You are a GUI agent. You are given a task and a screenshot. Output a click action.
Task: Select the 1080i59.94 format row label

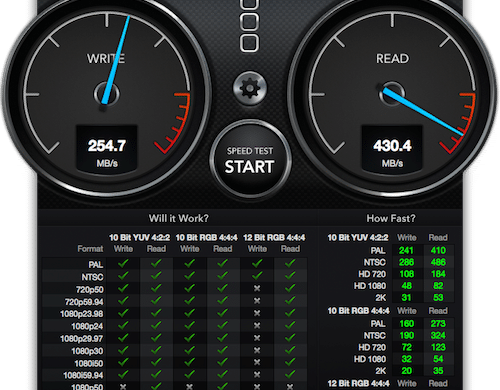click(x=83, y=375)
